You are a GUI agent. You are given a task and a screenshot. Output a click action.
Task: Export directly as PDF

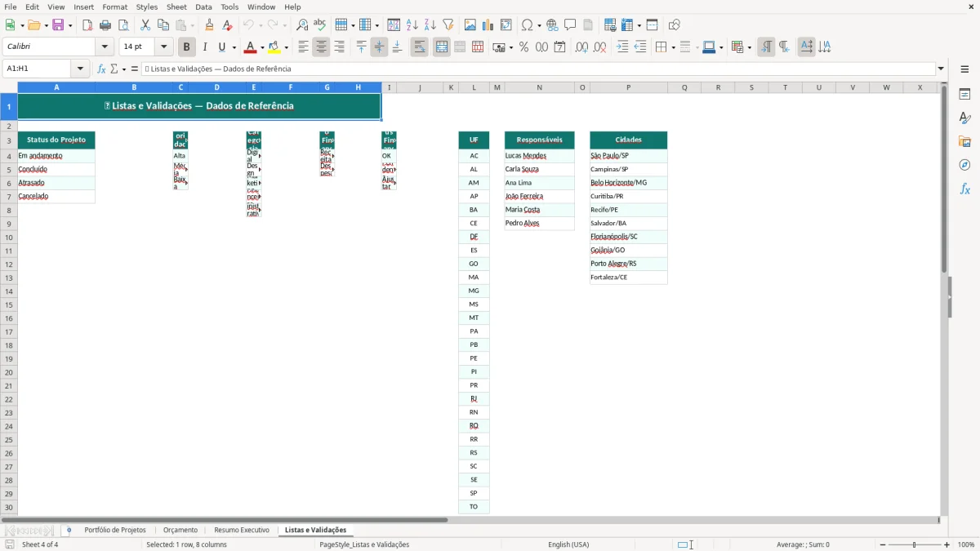(x=87, y=25)
